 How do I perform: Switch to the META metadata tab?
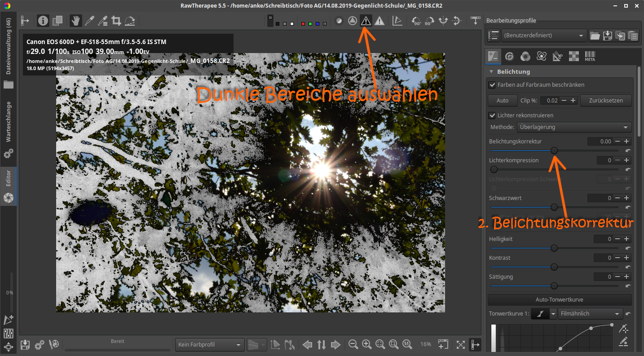tap(590, 57)
